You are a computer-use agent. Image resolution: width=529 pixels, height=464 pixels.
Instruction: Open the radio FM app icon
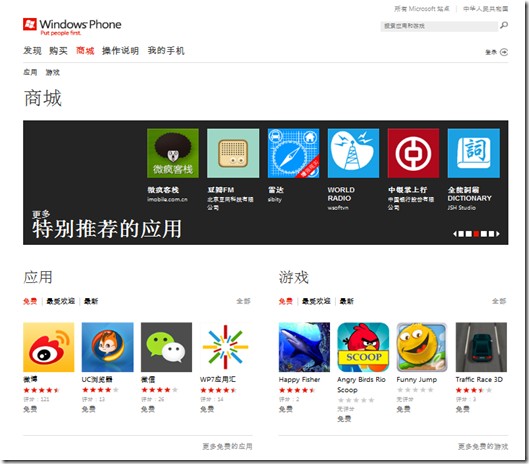point(233,153)
